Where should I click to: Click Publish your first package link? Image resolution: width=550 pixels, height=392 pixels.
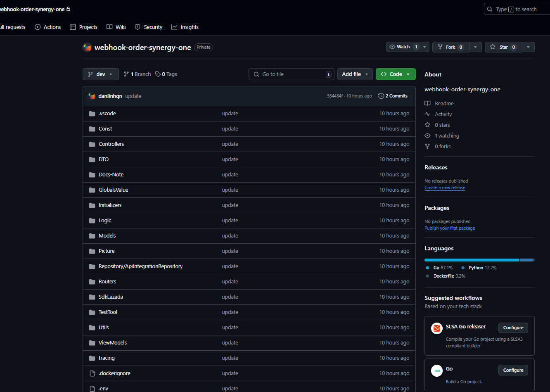tap(450, 228)
